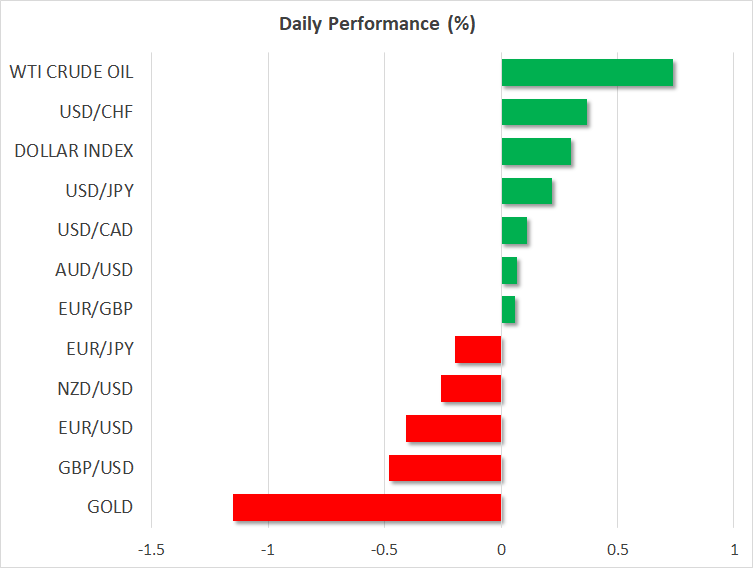Click the USD/JPY green bar
Screen dimensions: 753x568
(526, 191)
